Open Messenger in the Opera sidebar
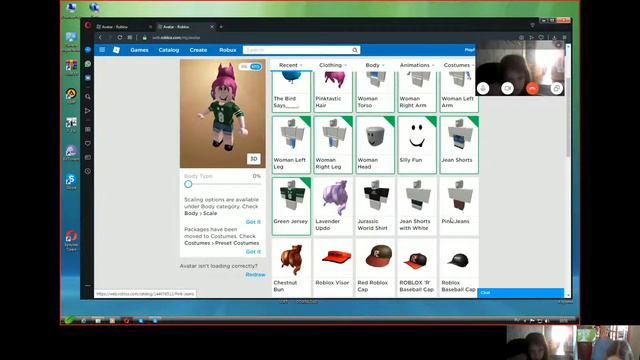The height and width of the screenshot is (360, 640). pos(88,50)
